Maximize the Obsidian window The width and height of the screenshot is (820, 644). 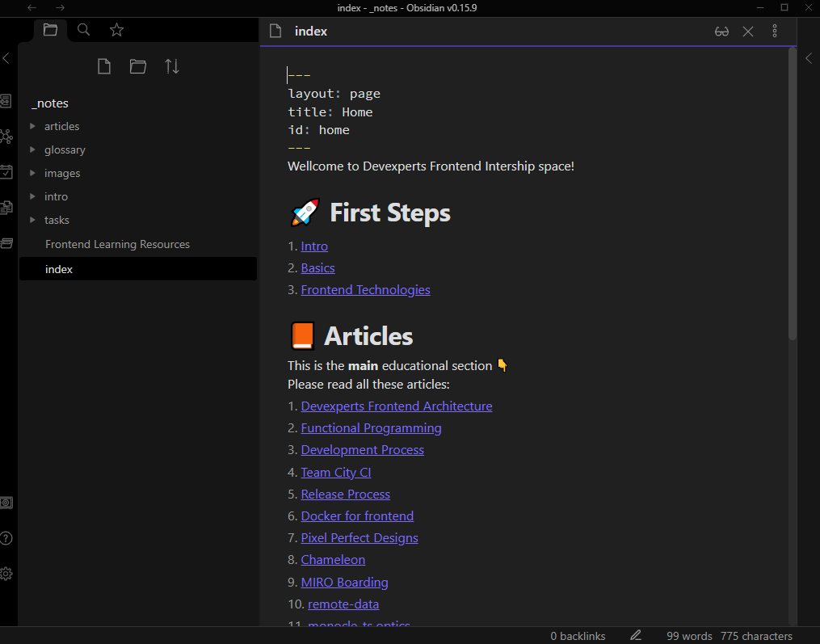[x=784, y=7]
